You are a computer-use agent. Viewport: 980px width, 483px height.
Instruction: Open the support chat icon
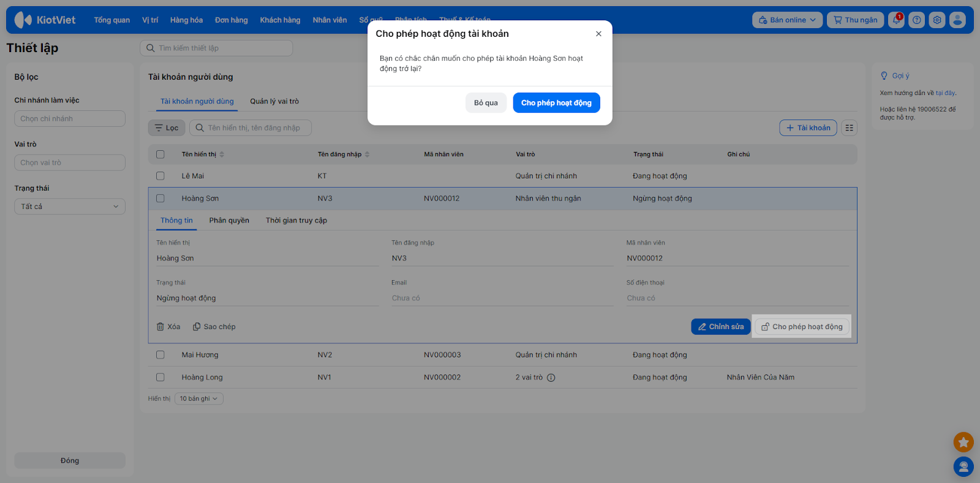click(963, 467)
